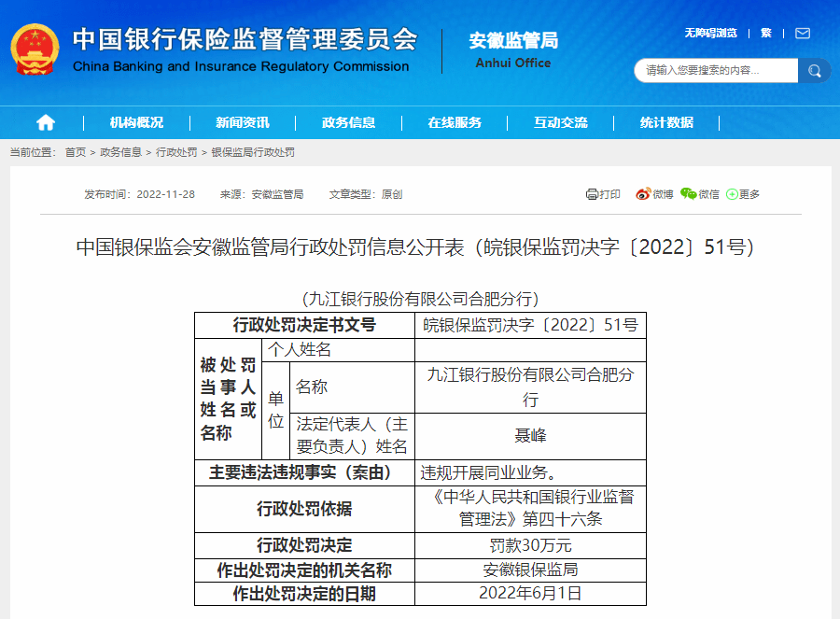Open the 机构概况 menu
This screenshot has width=840, height=619.
tap(136, 122)
